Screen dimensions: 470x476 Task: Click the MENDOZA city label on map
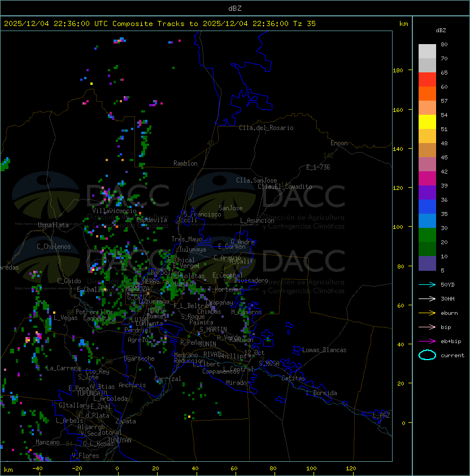click(137, 288)
